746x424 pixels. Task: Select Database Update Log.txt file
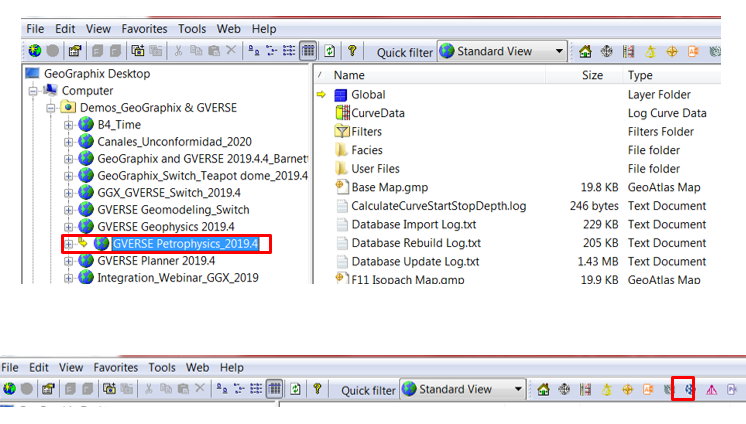coord(415,262)
